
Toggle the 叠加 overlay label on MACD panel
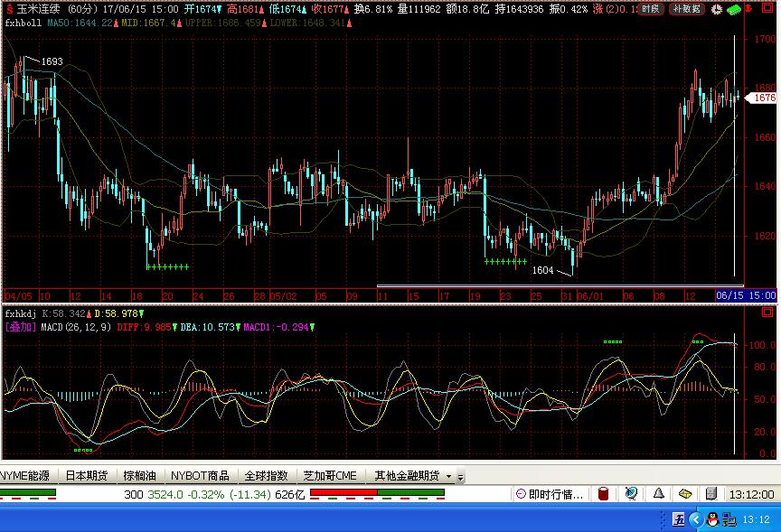20,326
